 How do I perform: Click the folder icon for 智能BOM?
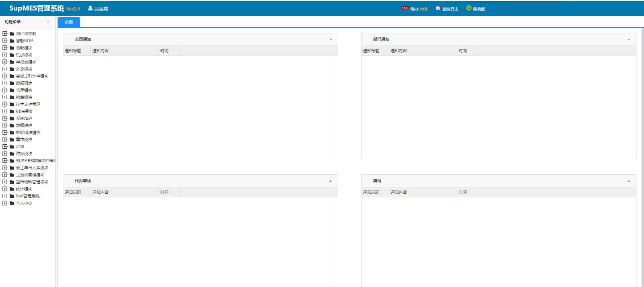click(12, 41)
